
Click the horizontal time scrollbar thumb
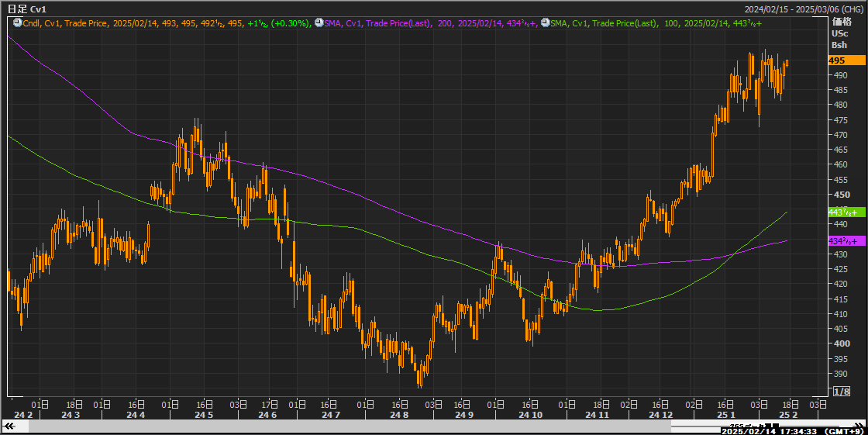click(350, 426)
